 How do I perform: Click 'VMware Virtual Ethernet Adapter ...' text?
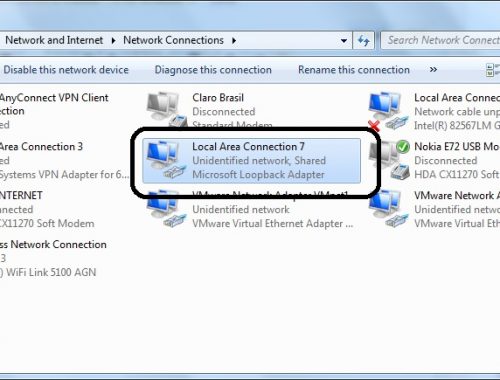273,223
